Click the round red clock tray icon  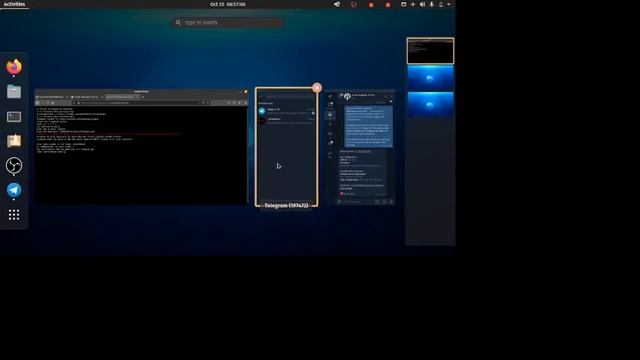coord(353,4)
